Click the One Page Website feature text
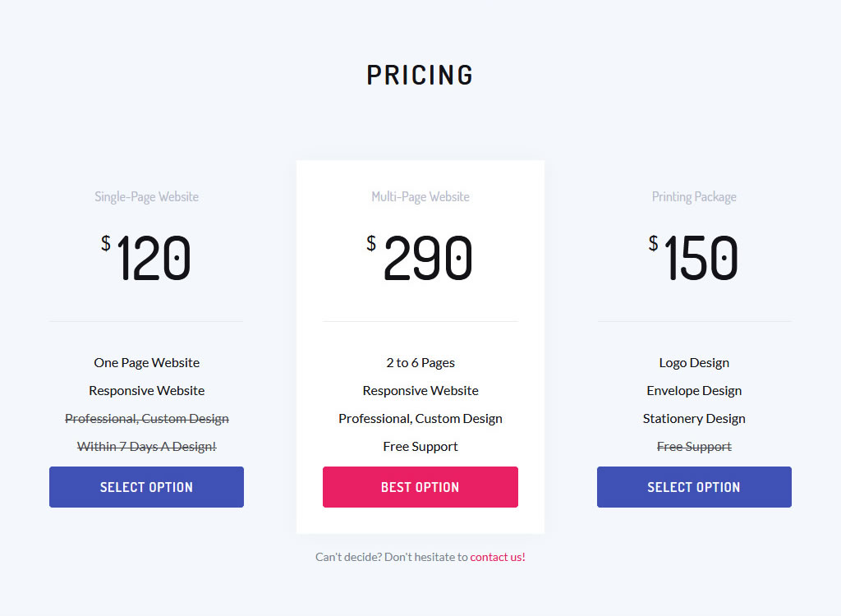This screenshot has height=616, width=841. click(x=146, y=363)
